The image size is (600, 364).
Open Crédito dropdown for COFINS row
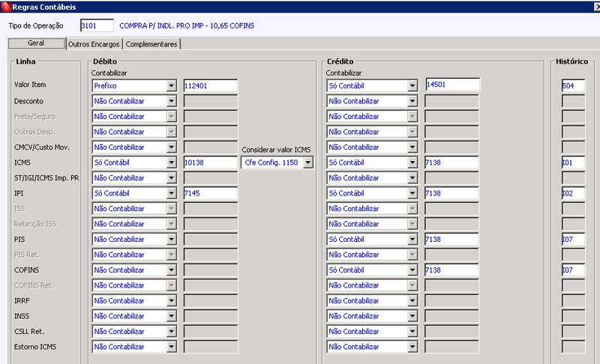(x=412, y=270)
